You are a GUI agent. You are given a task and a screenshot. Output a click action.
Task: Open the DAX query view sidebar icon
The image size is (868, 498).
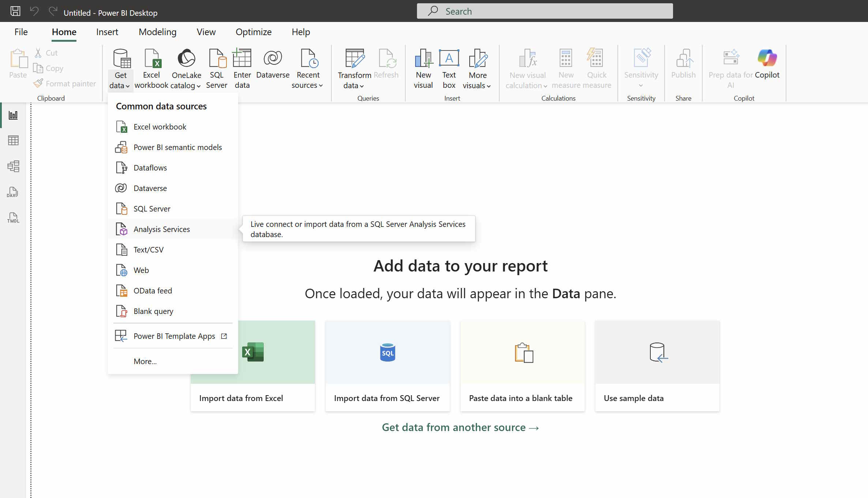(x=13, y=192)
